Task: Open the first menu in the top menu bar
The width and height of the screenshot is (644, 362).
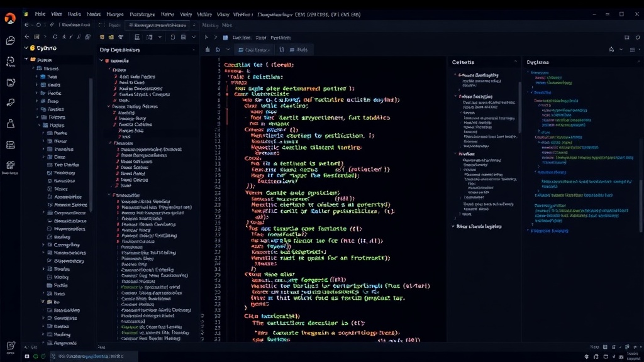Action: [40, 14]
